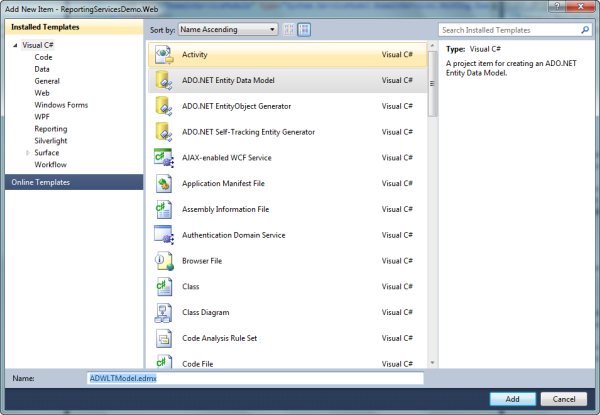Close the Add New Item dialog
The image size is (600, 415).
[x=580, y=6]
